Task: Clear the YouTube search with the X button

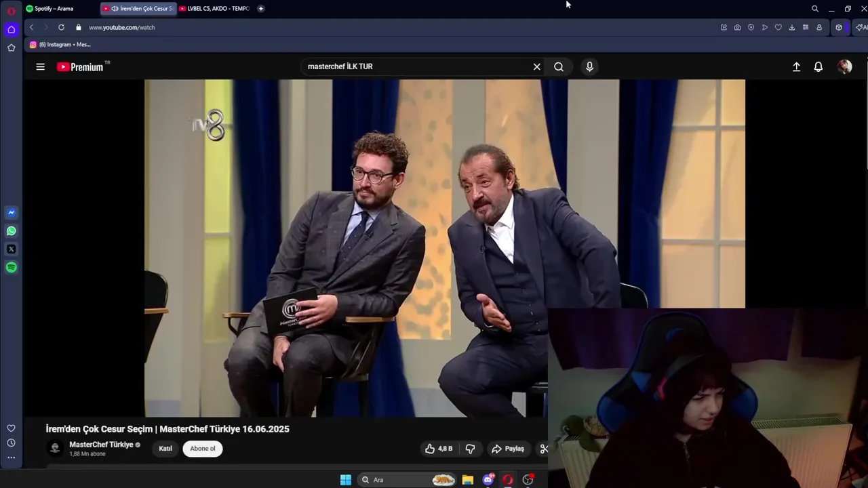Action: [537, 66]
